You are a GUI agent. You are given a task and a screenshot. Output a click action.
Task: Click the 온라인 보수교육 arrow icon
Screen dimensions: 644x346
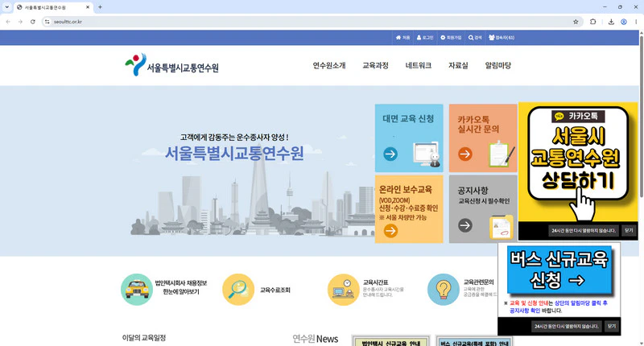[x=390, y=231]
